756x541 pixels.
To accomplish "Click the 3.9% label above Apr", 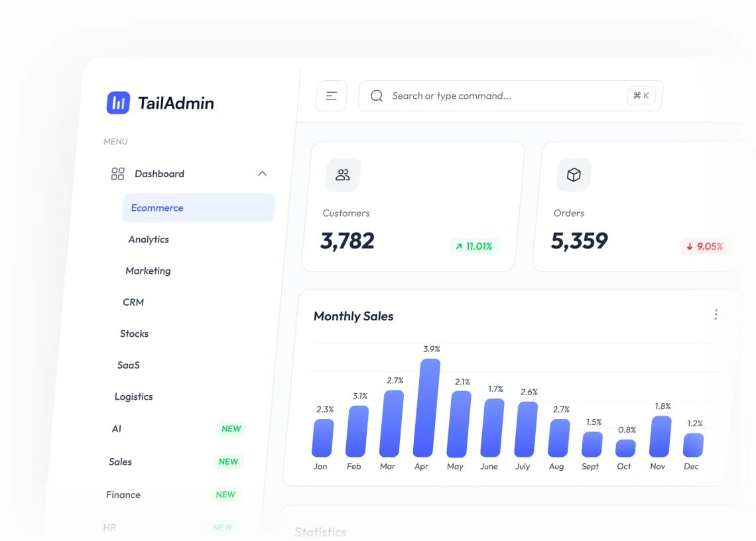I will pos(432,349).
